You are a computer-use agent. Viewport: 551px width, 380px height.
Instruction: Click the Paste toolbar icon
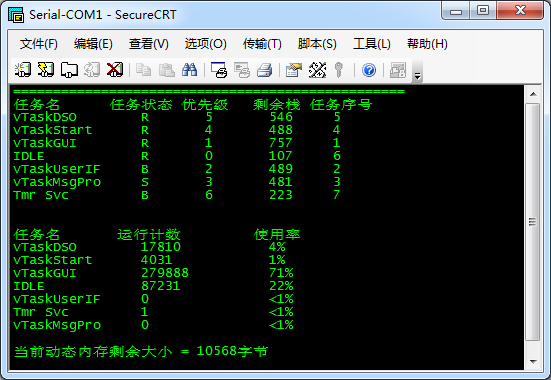click(x=167, y=70)
